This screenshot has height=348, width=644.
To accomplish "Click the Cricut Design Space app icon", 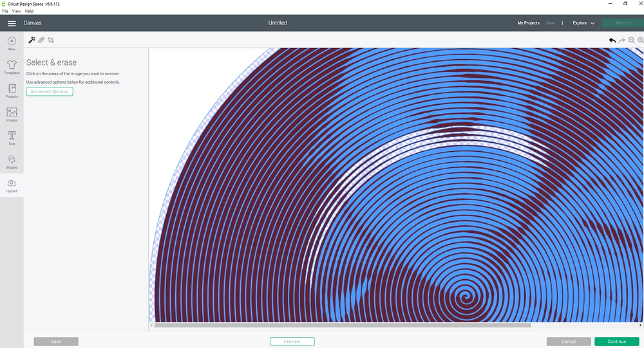I will click(x=4, y=4).
